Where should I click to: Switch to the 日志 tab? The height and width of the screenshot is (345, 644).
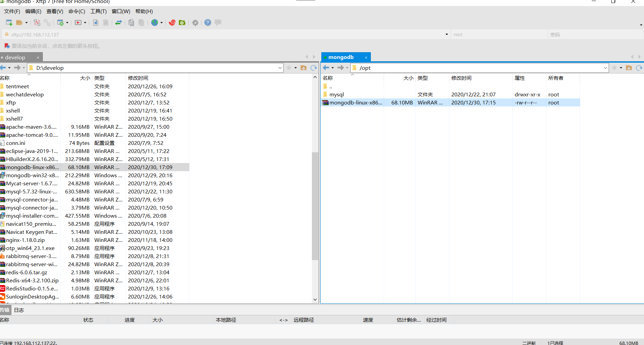click(x=19, y=310)
